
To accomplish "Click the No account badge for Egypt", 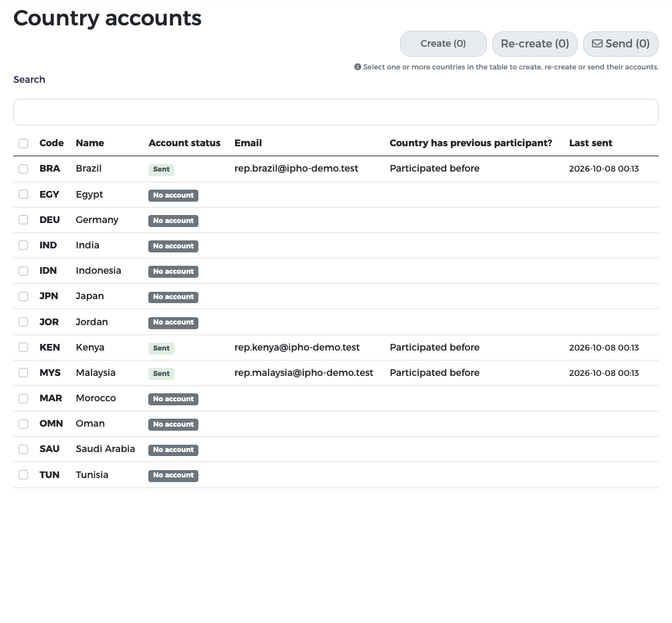I will pos(173,196).
